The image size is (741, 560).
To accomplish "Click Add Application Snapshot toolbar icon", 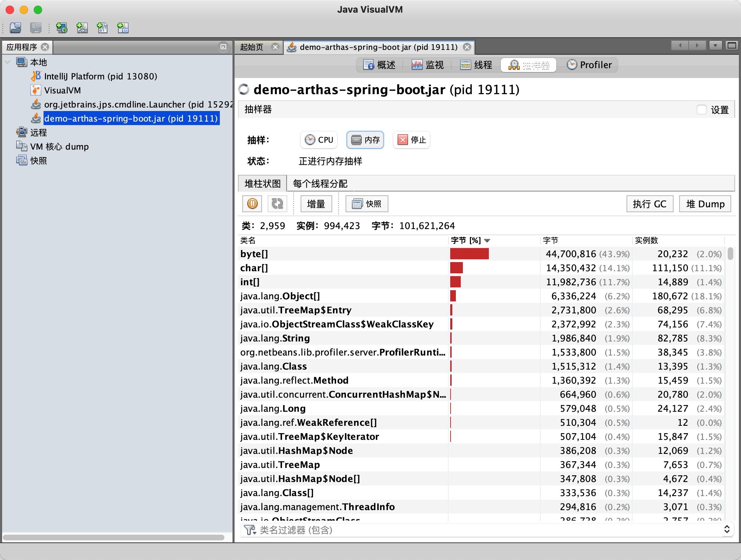I will click(x=123, y=27).
